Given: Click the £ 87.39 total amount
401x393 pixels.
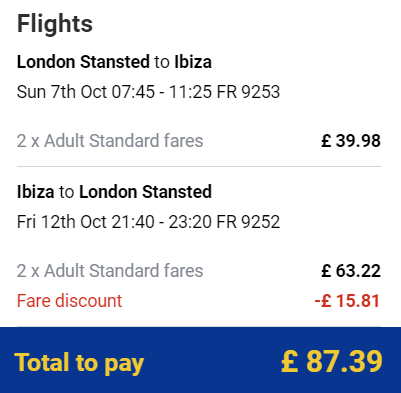Looking at the screenshot, I should pos(332,361).
